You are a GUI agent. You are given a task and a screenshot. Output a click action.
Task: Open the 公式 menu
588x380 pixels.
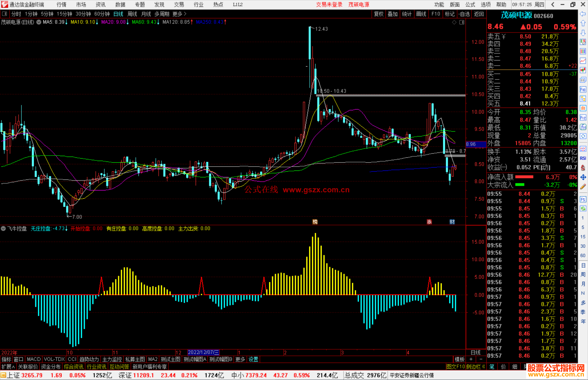(x=470, y=5)
